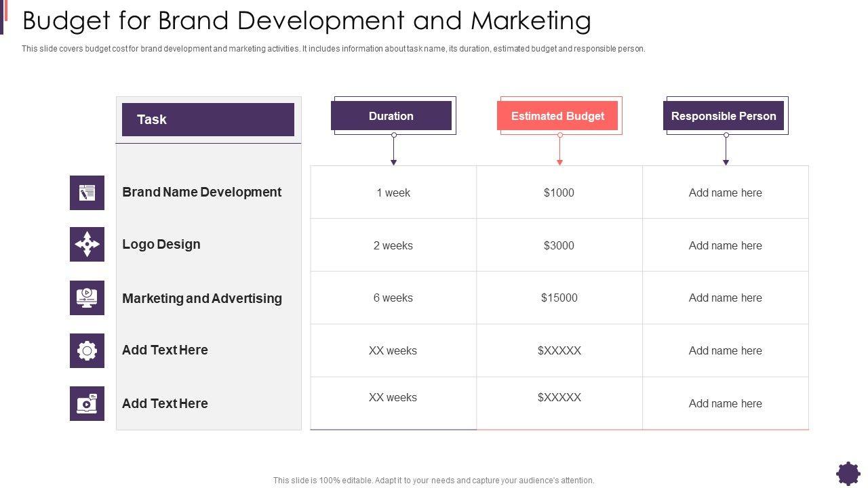Select the $15000 budget cell

pyautogui.click(x=559, y=298)
